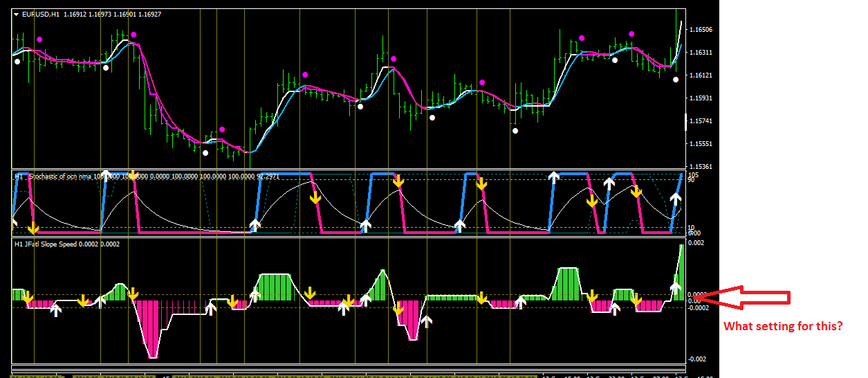Click the 1.15741 price scale label

[701, 121]
